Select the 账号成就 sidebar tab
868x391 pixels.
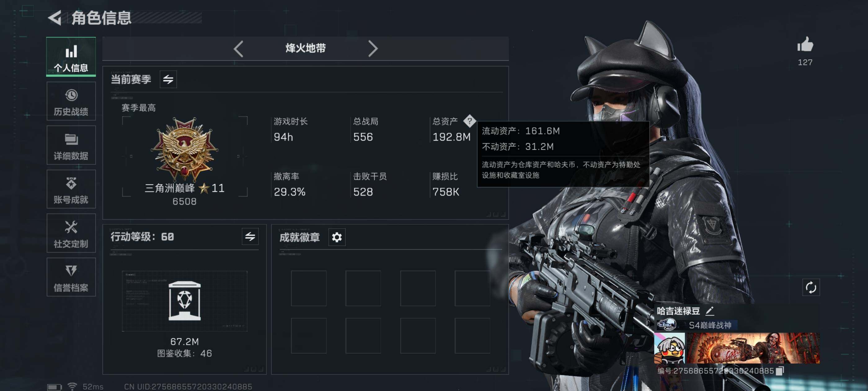(x=71, y=189)
